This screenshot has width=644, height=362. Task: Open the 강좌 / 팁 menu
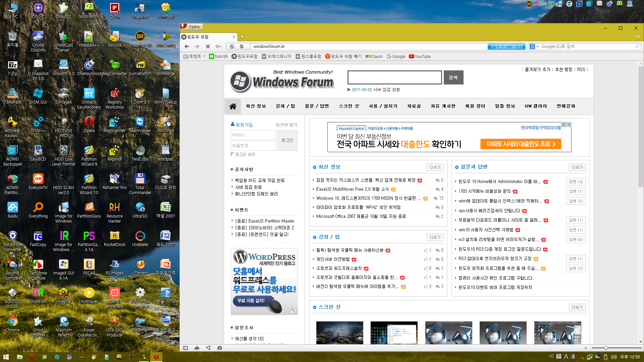click(285, 106)
